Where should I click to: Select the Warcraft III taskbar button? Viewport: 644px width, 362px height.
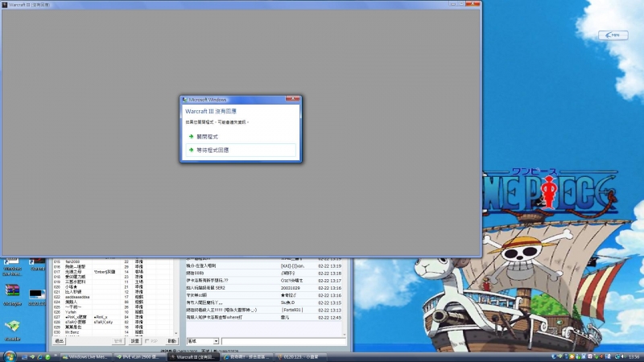click(x=194, y=356)
